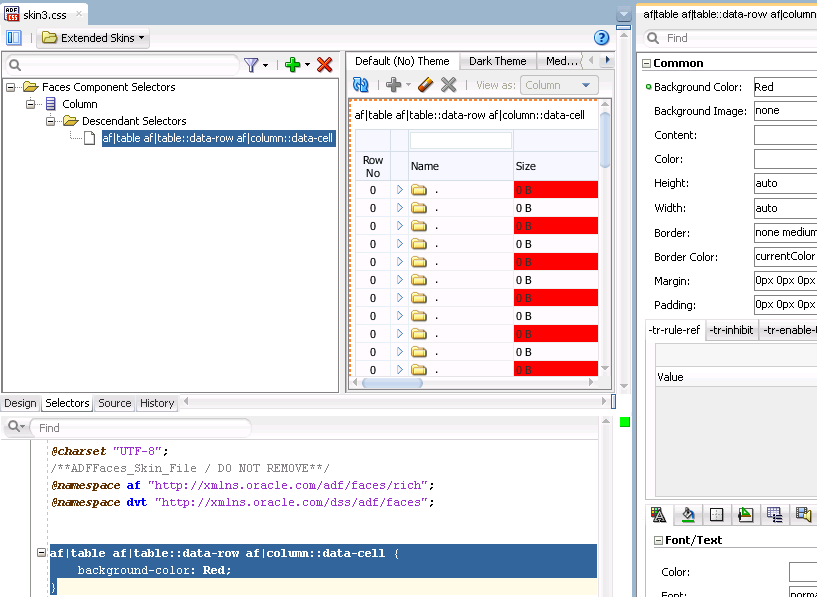Switch to the Dark Theme tab
Viewport: 817px width, 597px height.
coord(498,61)
